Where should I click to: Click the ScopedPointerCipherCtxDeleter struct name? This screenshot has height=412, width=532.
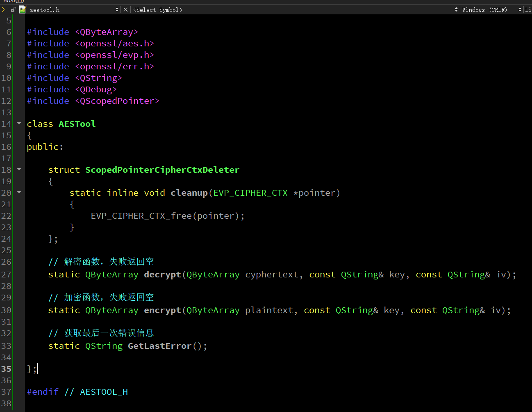162,170
